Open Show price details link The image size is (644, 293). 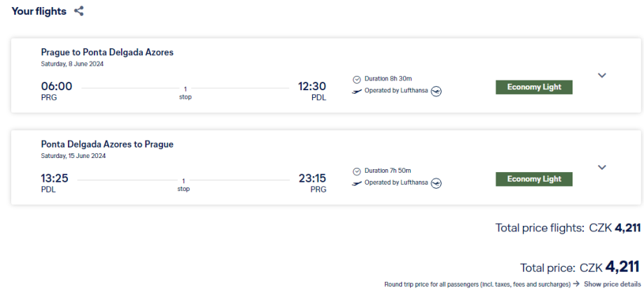click(x=612, y=284)
